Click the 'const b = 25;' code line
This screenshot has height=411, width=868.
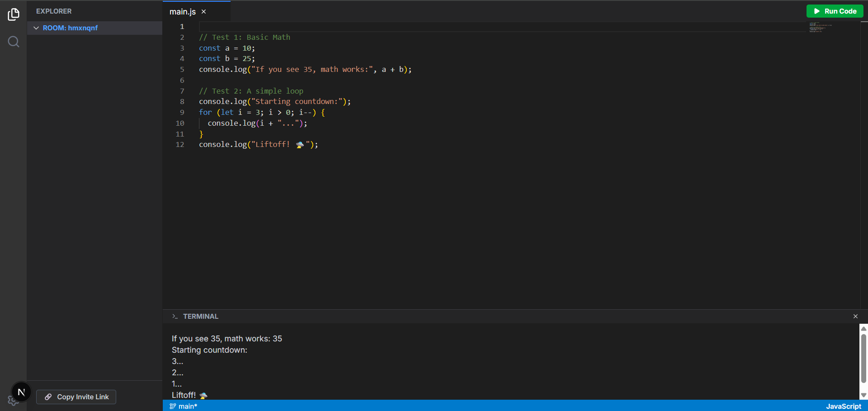[x=227, y=59]
